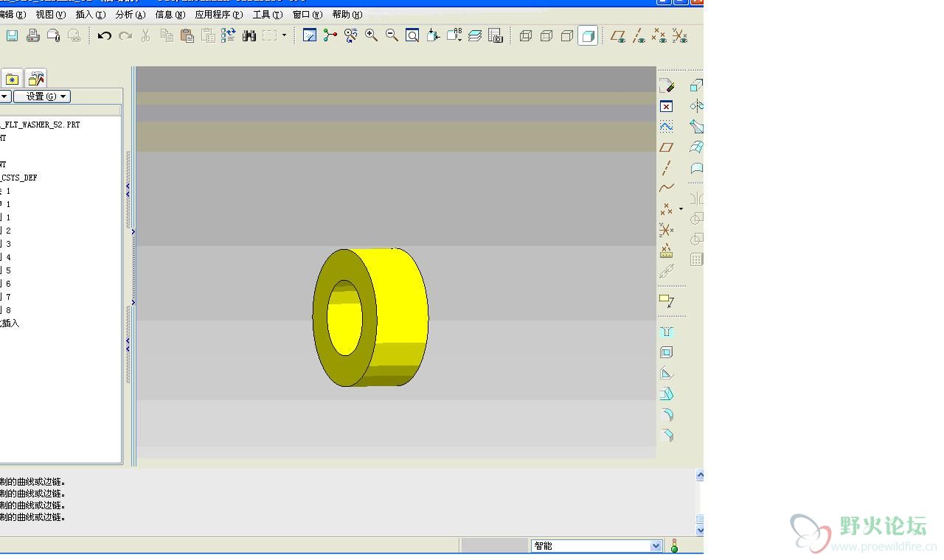Collapse the navigator panel with sash arrow
This screenshot has width=944, height=560.
127,190
